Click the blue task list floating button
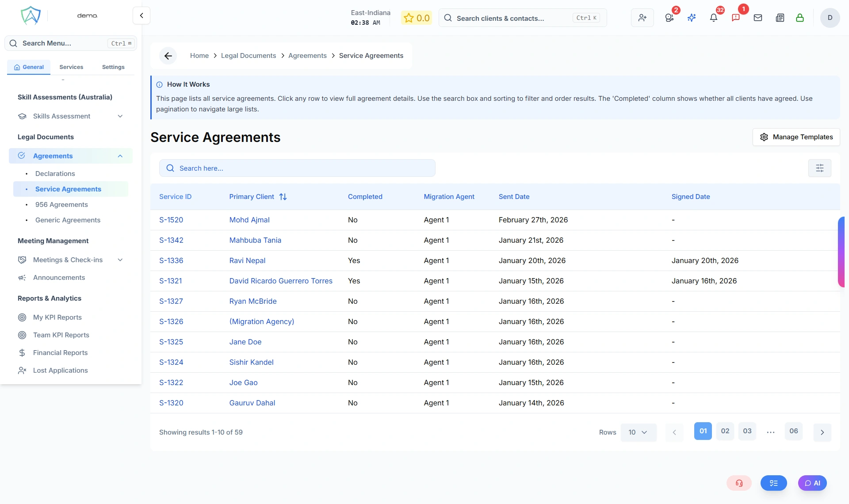 coord(773,483)
